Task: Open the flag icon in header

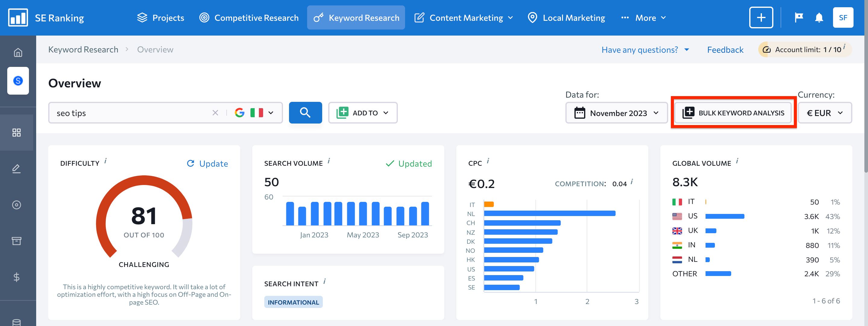Action: (799, 17)
